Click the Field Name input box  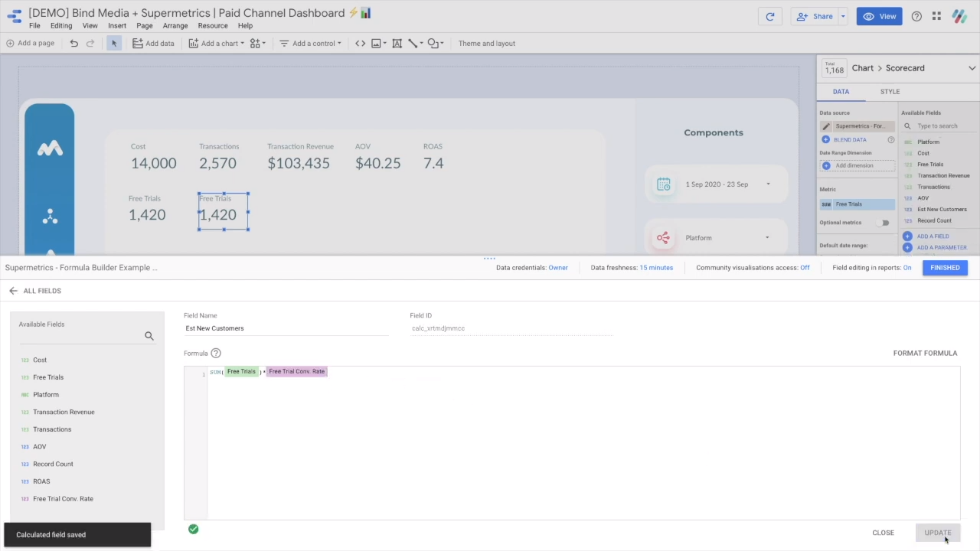tap(286, 328)
